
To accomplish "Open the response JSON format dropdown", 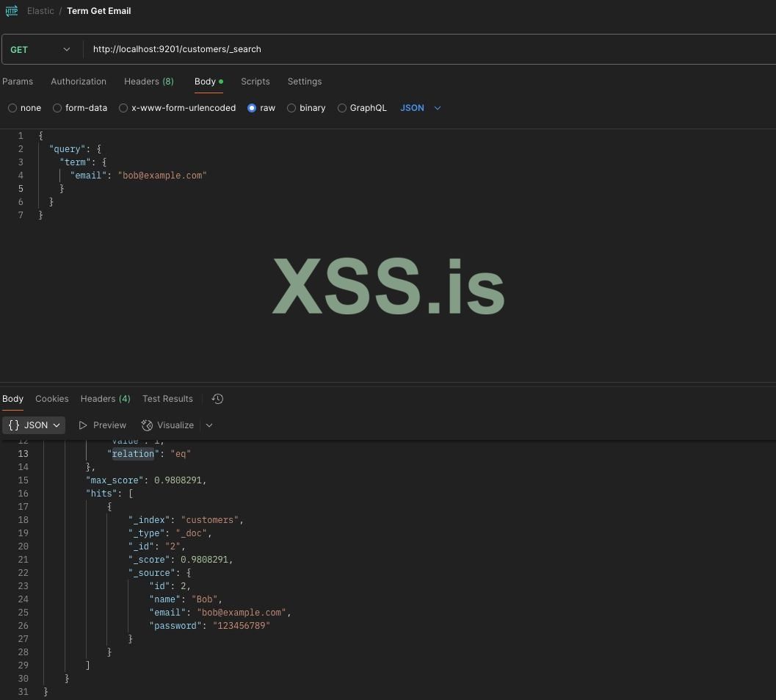I will point(34,425).
